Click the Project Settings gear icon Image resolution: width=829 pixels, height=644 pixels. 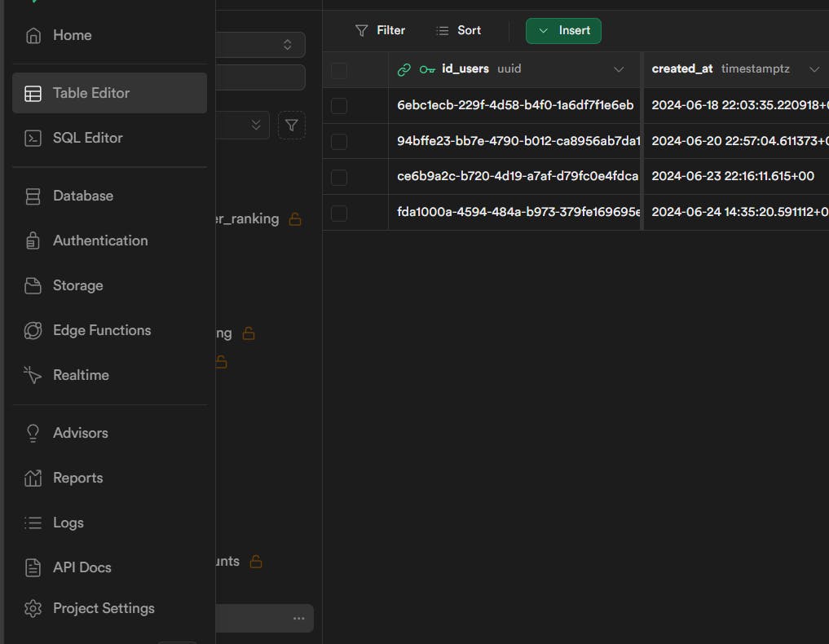(33, 609)
